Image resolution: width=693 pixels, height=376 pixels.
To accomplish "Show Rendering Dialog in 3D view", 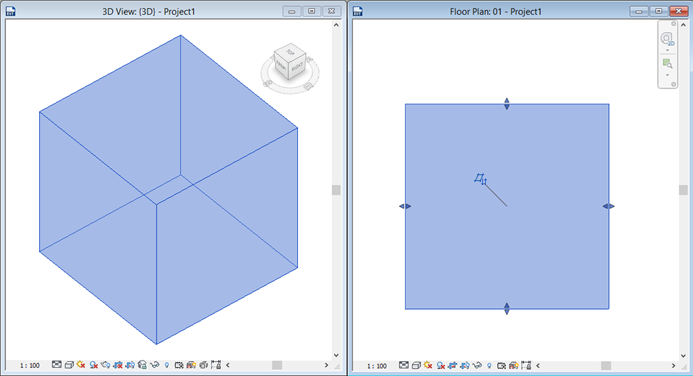I will (105, 365).
